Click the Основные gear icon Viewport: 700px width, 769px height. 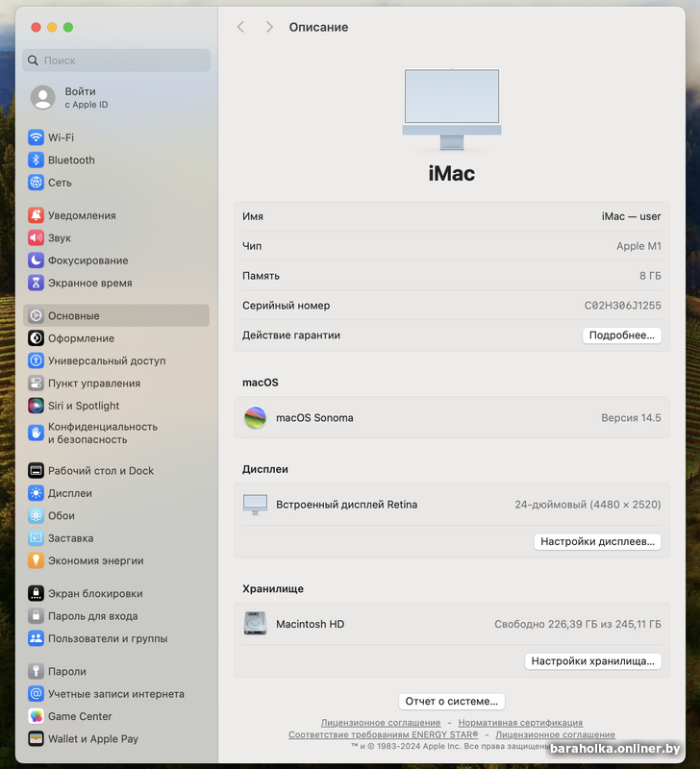click(36, 316)
